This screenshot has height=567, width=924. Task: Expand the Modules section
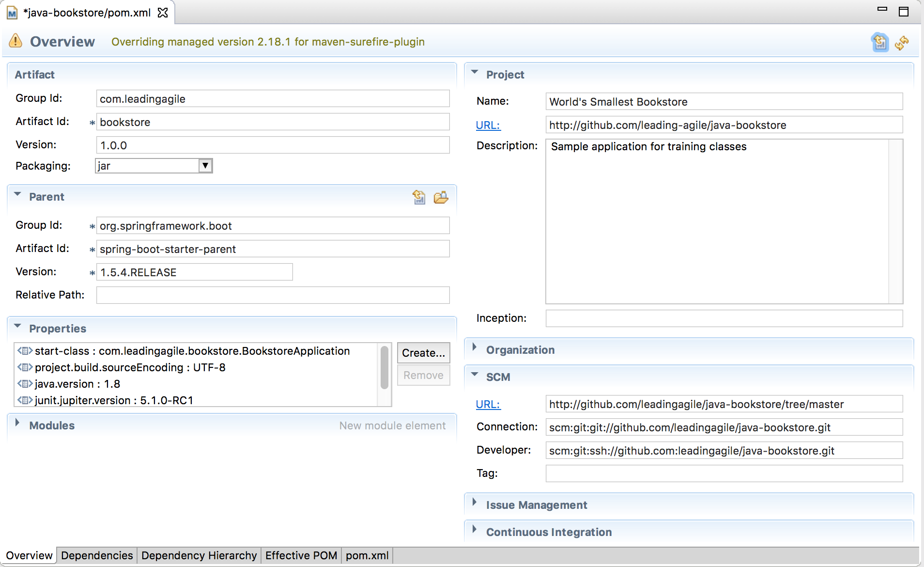(18, 423)
